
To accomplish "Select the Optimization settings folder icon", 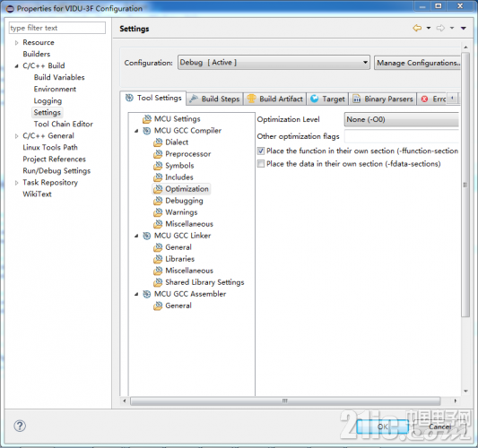I will (158, 189).
